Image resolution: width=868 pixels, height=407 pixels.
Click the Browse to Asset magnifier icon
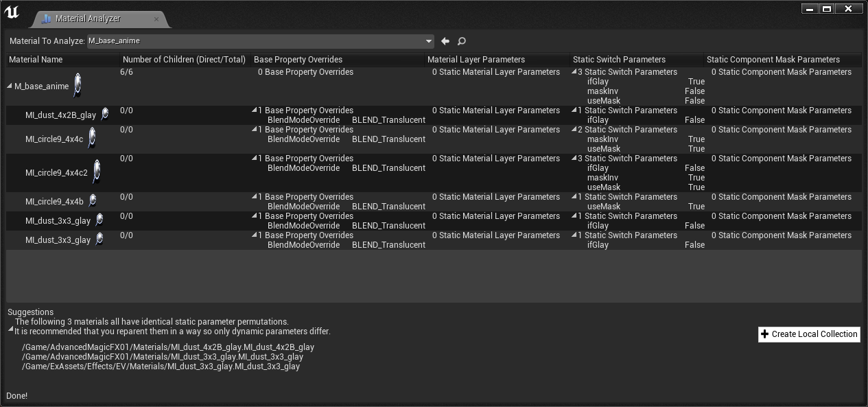462,41
